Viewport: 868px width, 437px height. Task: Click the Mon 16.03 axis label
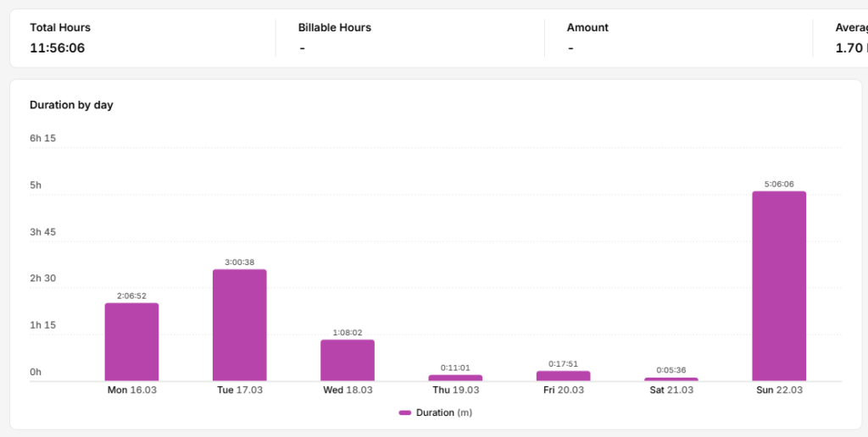[x=131, y=390]
